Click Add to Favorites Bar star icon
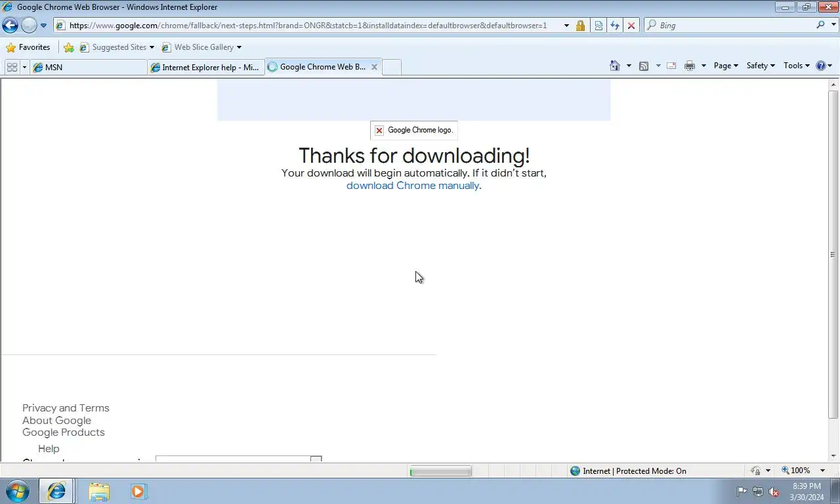The image size is (840, 504). click(x=69, y=47)
